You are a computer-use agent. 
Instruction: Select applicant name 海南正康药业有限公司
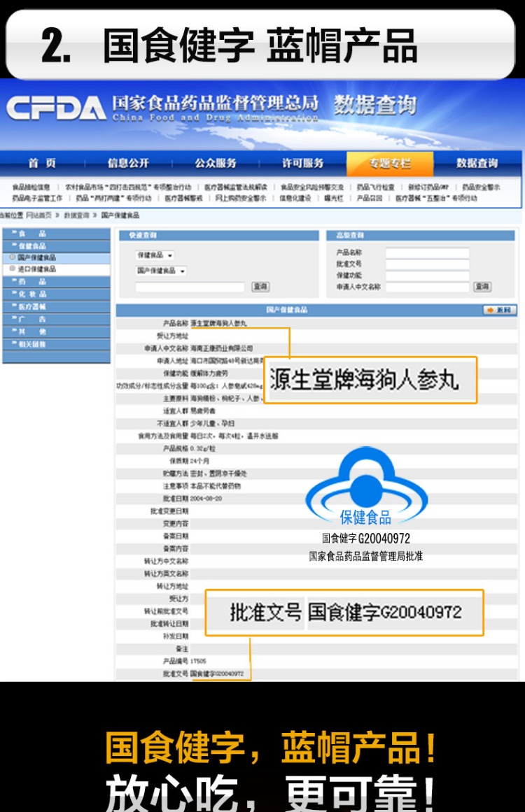pyautogui.click(x=221, y=348)
